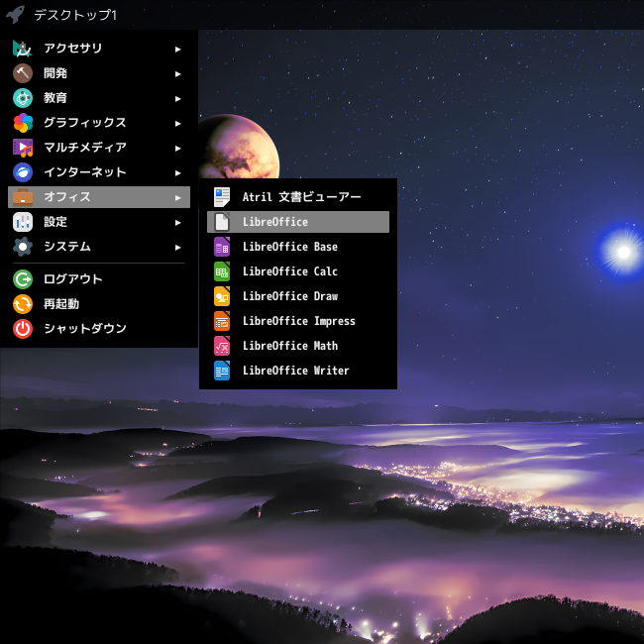644x644 pixels.
Task: Click the LibreOffice Draw yellow icon
Action: click(x=222, y=296)
